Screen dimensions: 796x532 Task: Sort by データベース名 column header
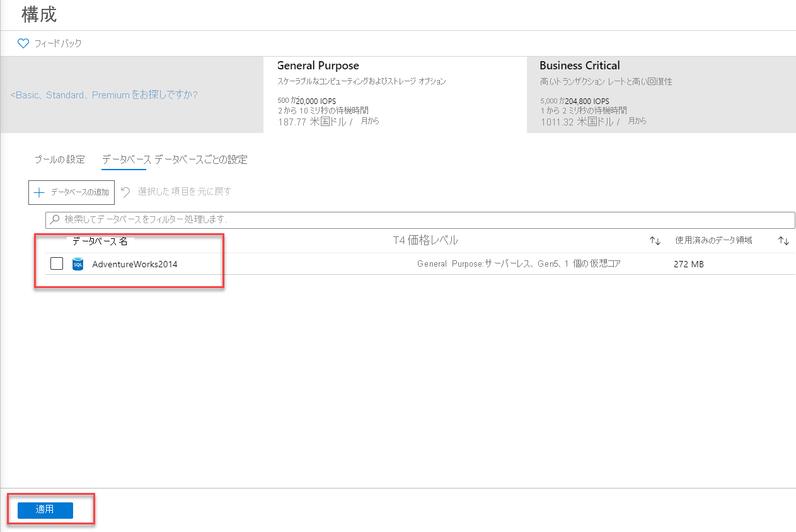pyautogui.click(x=100, y=241)
